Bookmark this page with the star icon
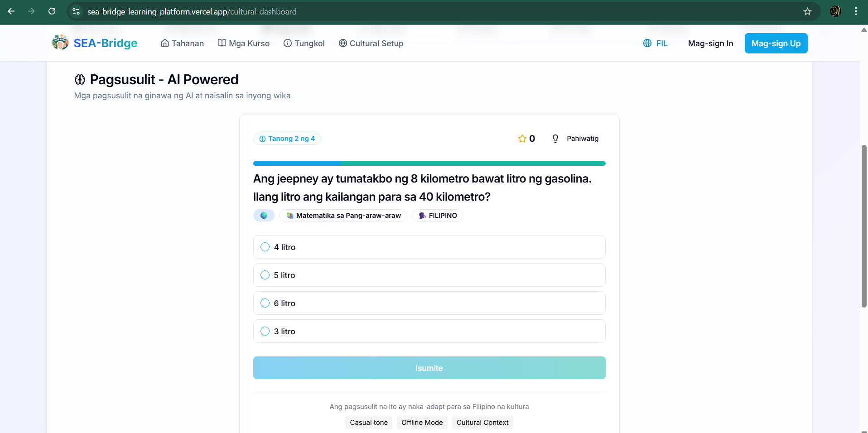Viewport: 868px width, 433px height. (x=807, y=11)
